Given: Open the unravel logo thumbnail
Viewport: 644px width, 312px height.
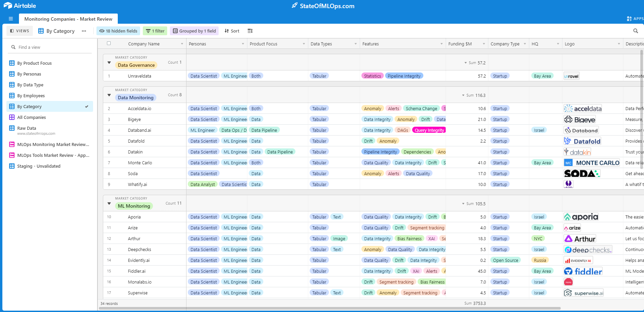Looking at the screenshot, I should tap(572, 76).
